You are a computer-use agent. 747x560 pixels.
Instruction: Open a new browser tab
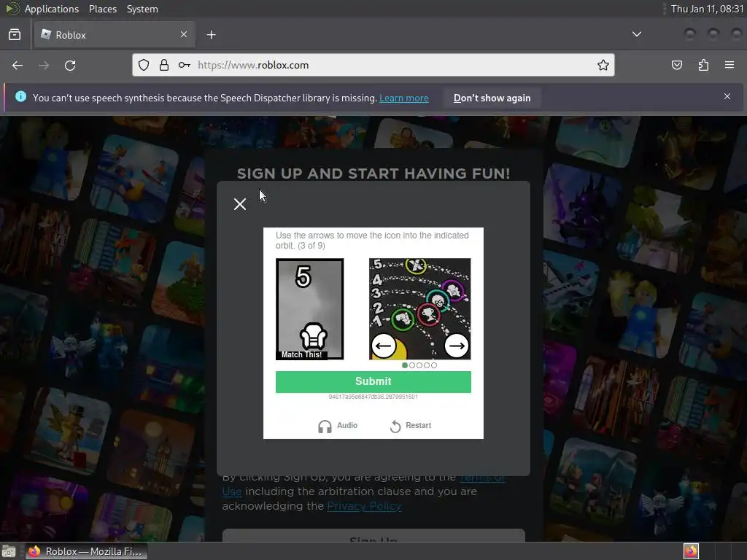[212, 35]
